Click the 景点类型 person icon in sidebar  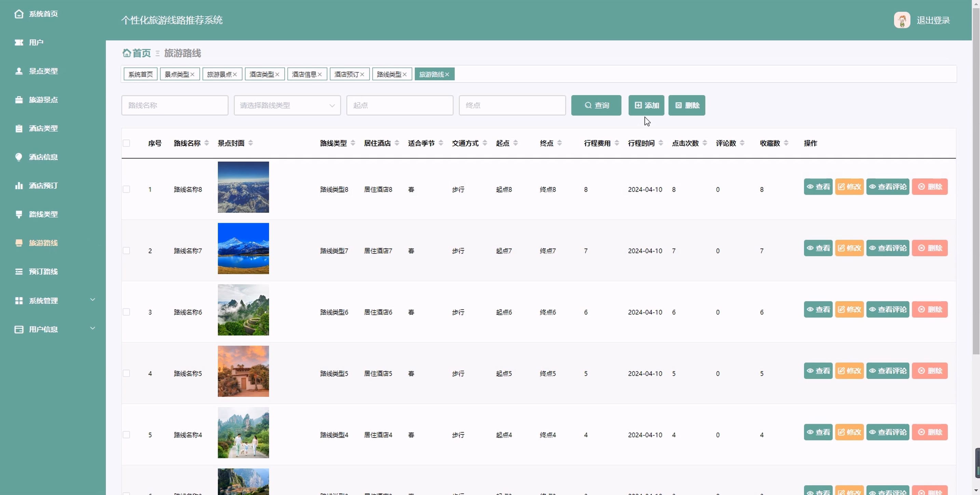(x=19, y=71)
